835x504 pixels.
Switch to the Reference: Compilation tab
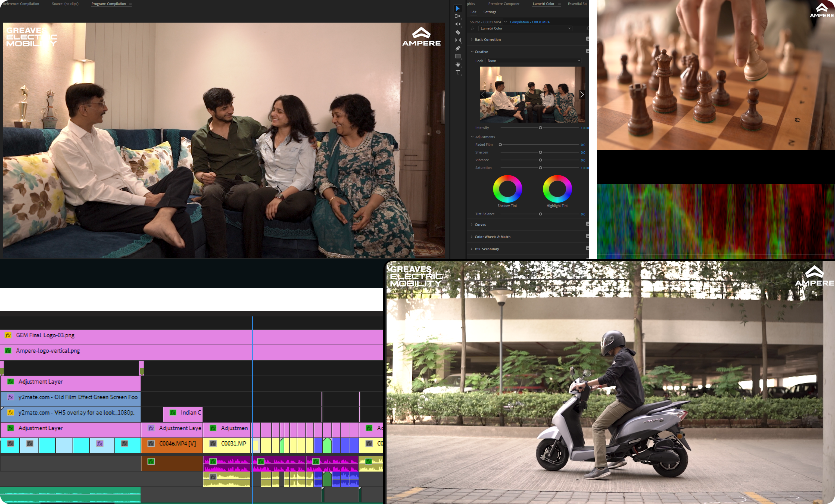coord(21,4)
